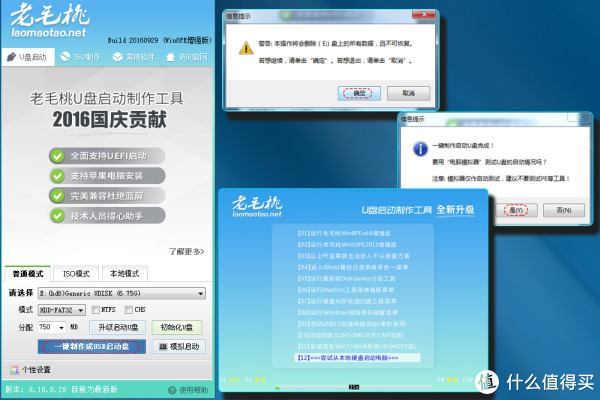Click the F2 language label in boot menu
This screenshot has height=400, width=600.
point(256,380)
